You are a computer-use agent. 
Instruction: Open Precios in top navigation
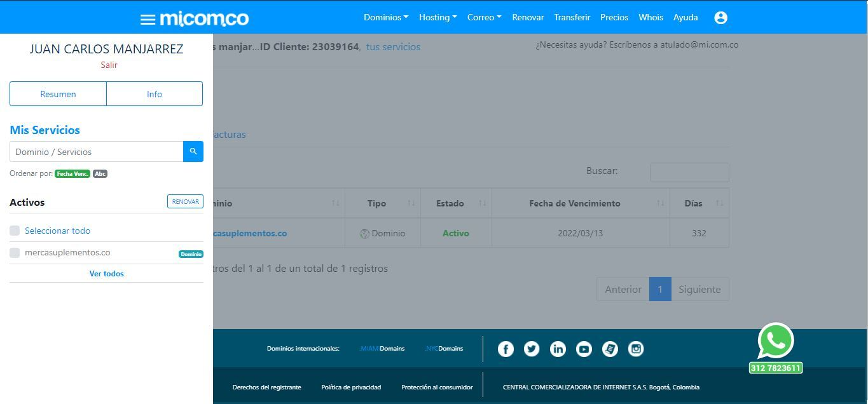(614, 17)
